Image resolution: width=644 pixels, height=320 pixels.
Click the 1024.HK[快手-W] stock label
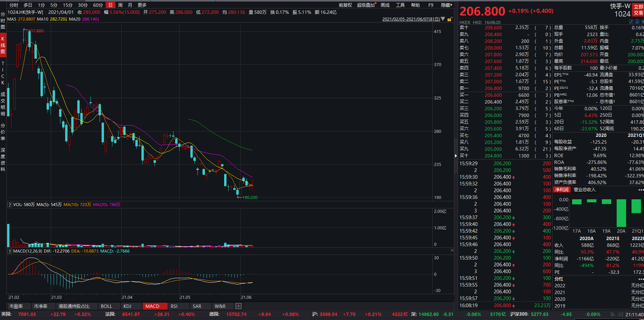pyautogui.click(x=26, y=12)
